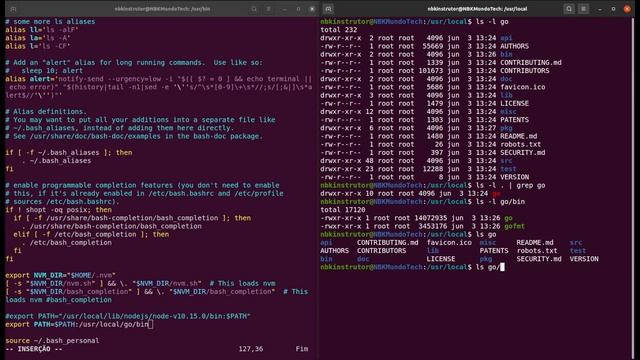
Task: Click the 'if ! shopt -oq posix; then' line
Action: pos(58,210)
